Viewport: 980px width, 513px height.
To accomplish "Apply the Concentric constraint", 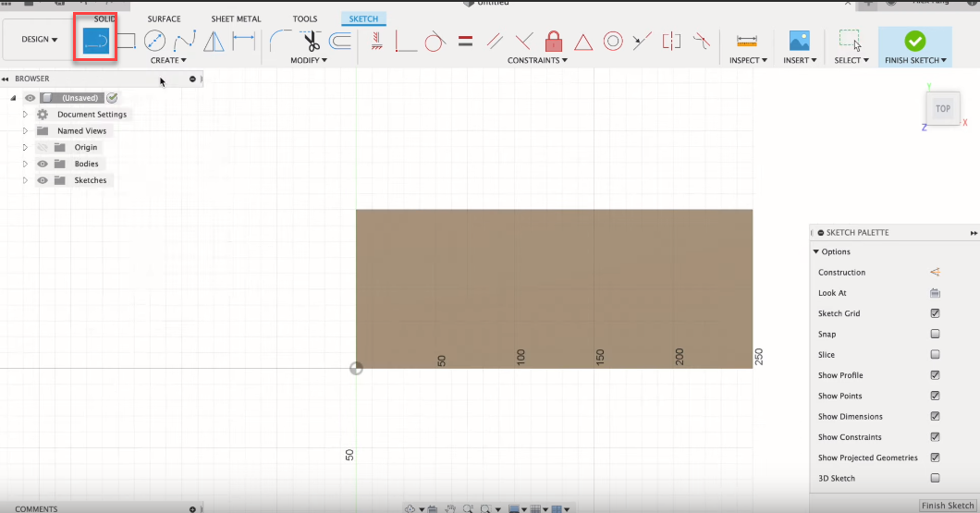I will pos(613,42).
